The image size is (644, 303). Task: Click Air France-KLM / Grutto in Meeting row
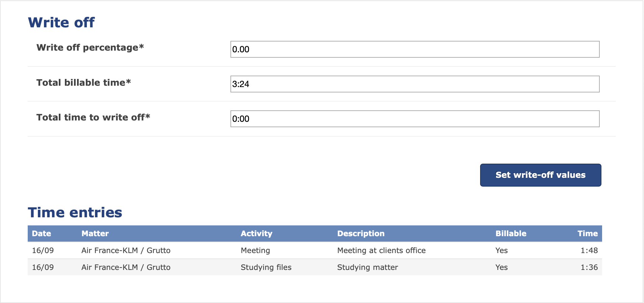(126, 250)
